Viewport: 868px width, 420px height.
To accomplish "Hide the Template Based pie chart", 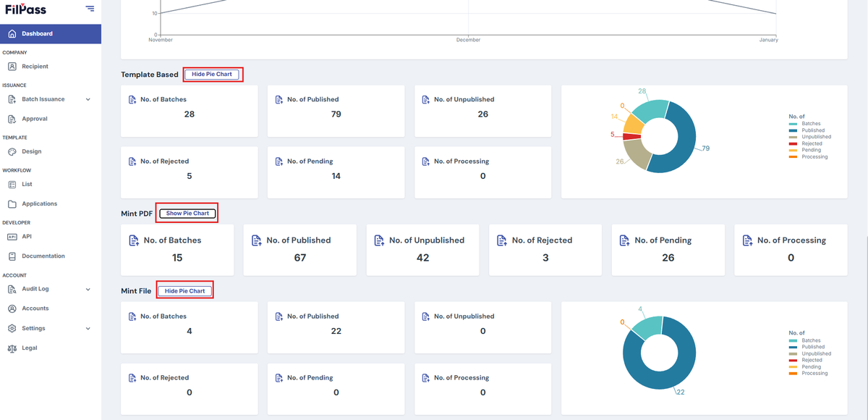I will [x=212, y=74].
